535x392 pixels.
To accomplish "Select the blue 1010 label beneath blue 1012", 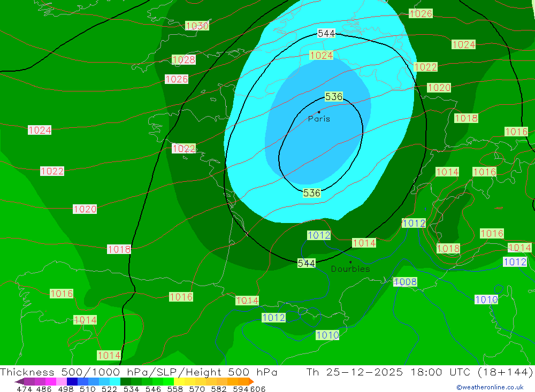I will [x=327, y=335].
